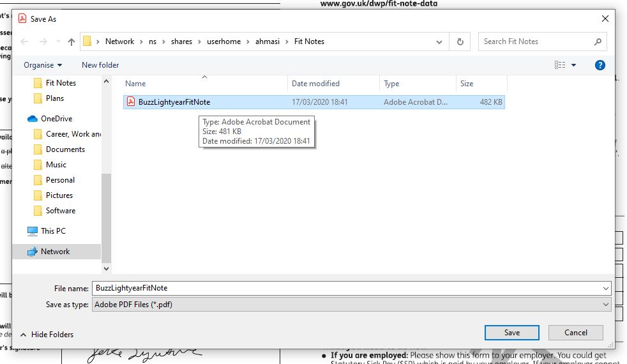Open the Organise dropdown menu

point(43,65)
